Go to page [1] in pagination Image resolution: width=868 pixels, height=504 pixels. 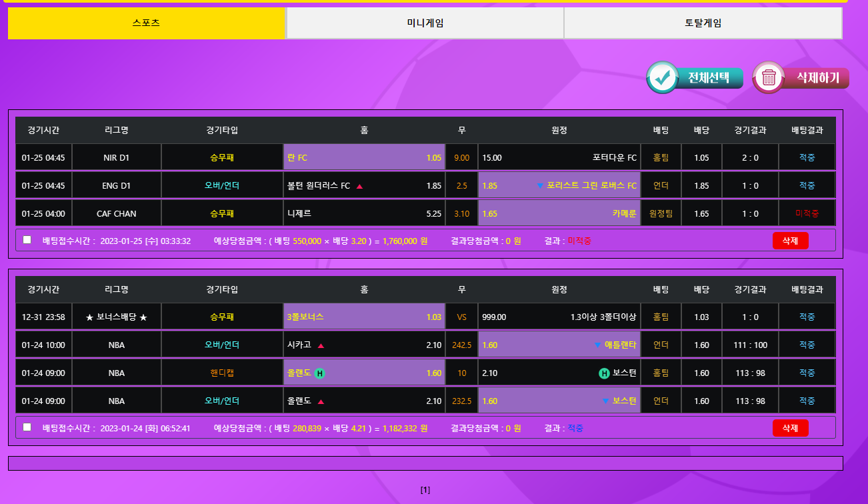click(425, 490)
